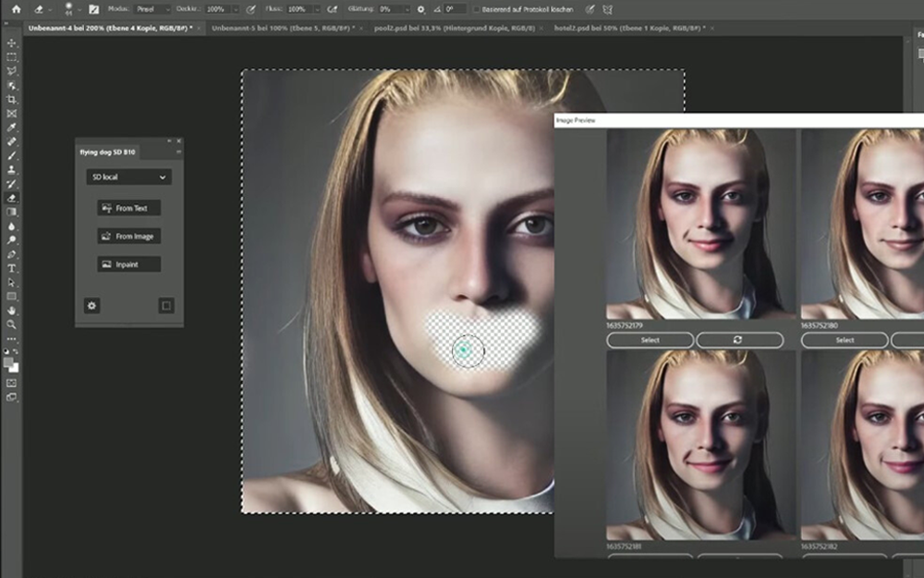924x578 pixels.
Task: Expand the Deckkraft 100% dropdown arrow
Action: coord(235,9)
